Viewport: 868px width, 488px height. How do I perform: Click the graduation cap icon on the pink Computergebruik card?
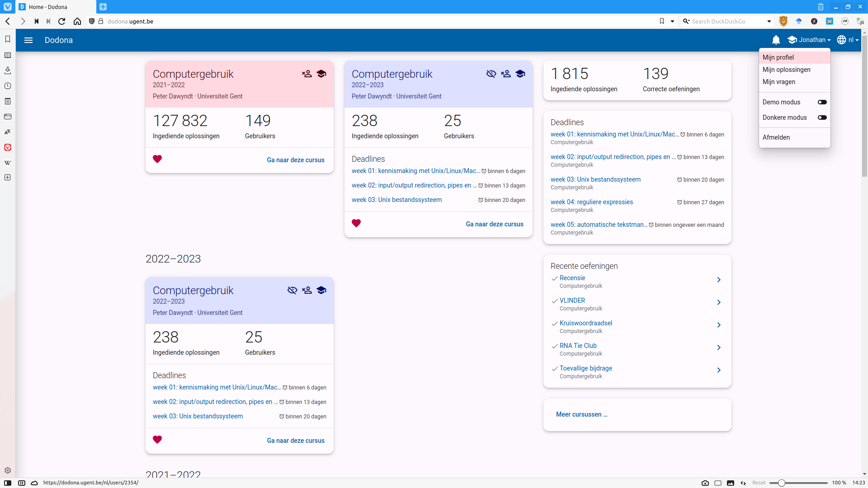[x=321, y=74]
